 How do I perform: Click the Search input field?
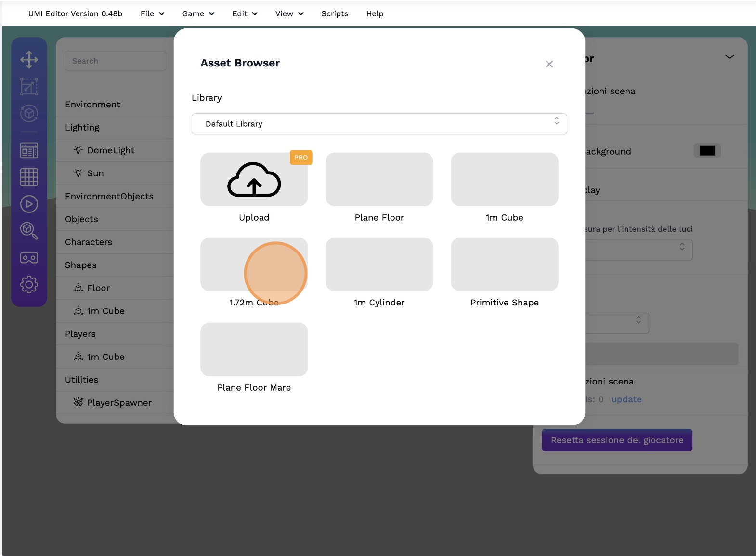(116, 61)
